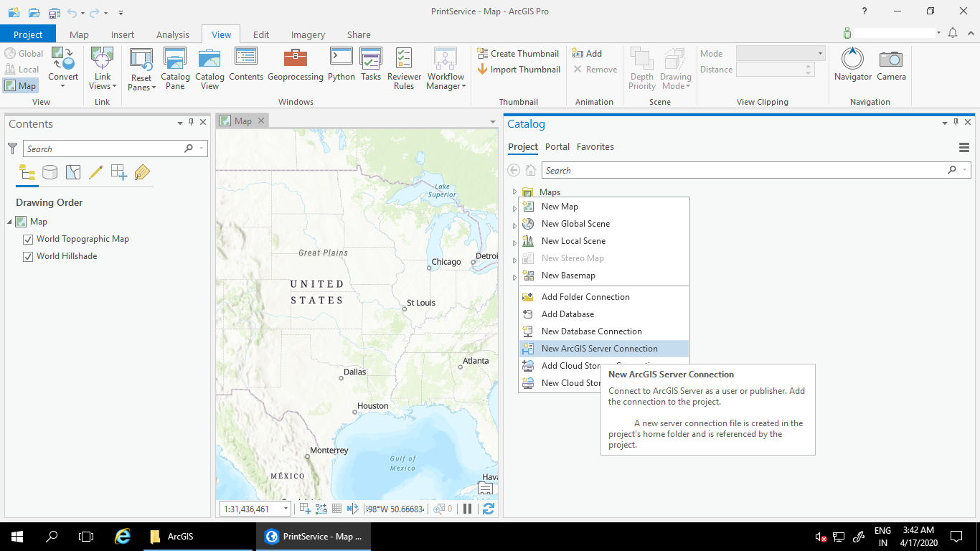980x551 pixels.
Task: Uncheck the World Topographic Map layer
Action: (x=27, y=239)
